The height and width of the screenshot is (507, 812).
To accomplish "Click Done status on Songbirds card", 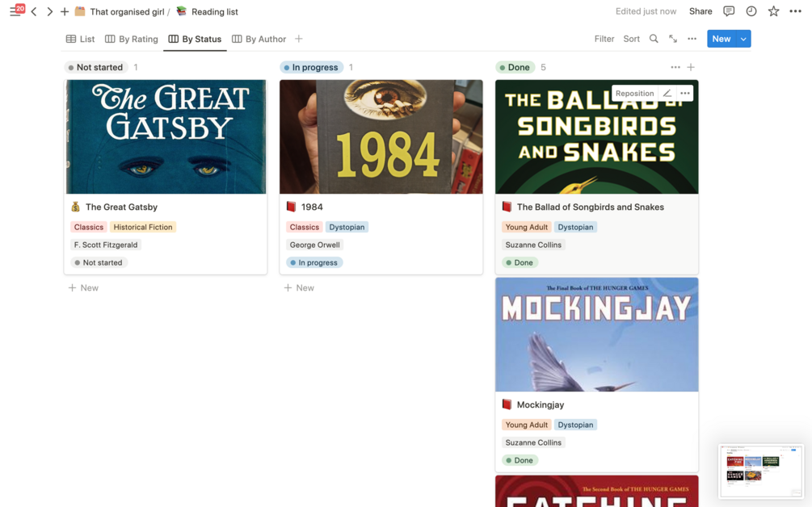I will click(520, 263).
